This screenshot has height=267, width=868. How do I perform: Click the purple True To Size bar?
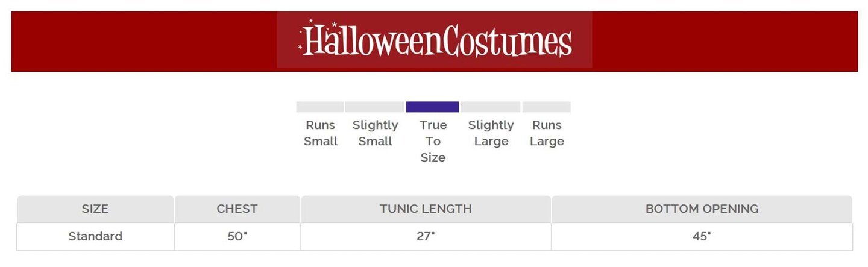[x=432, y=107]
